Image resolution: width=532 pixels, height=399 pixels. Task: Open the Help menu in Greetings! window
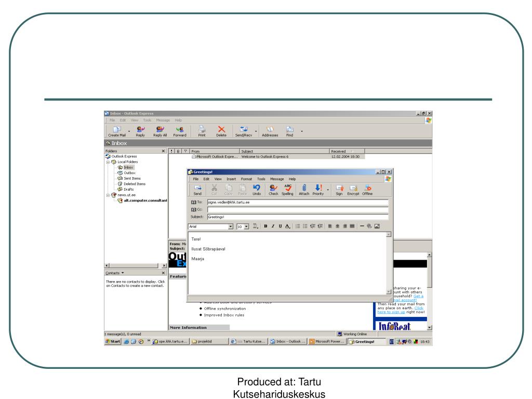tap(292, 179)
